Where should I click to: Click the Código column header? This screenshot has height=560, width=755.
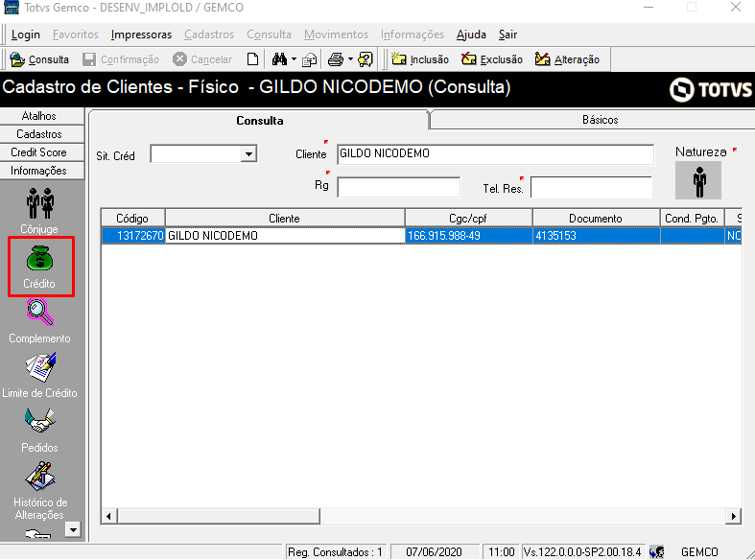tap(133, 219)
